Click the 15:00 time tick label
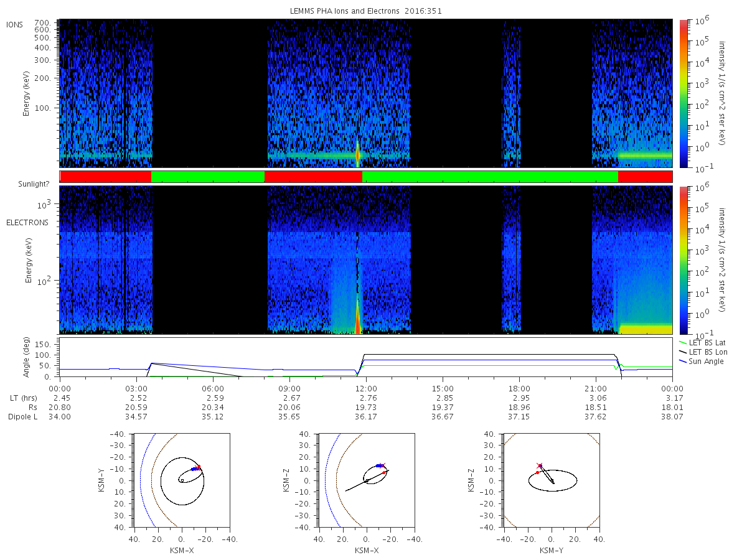Screen dimensions: 747x560 tap(443, 389)
